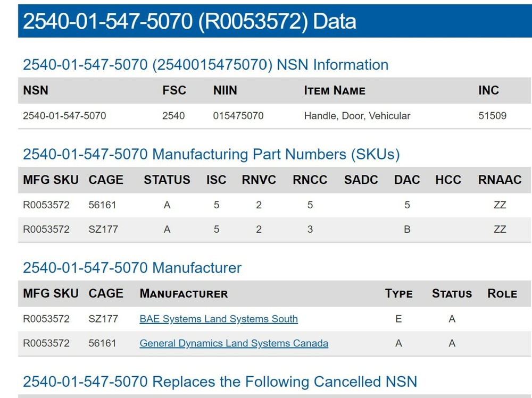This screenshot has width=532, height=398.
Task: Click the RNAAC column header
Action: pos(500,180)
